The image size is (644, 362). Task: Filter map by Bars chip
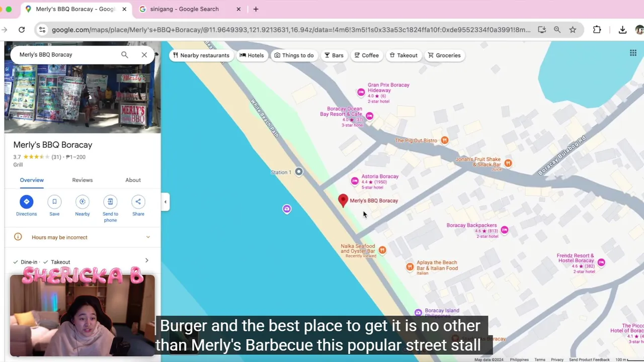334,55
